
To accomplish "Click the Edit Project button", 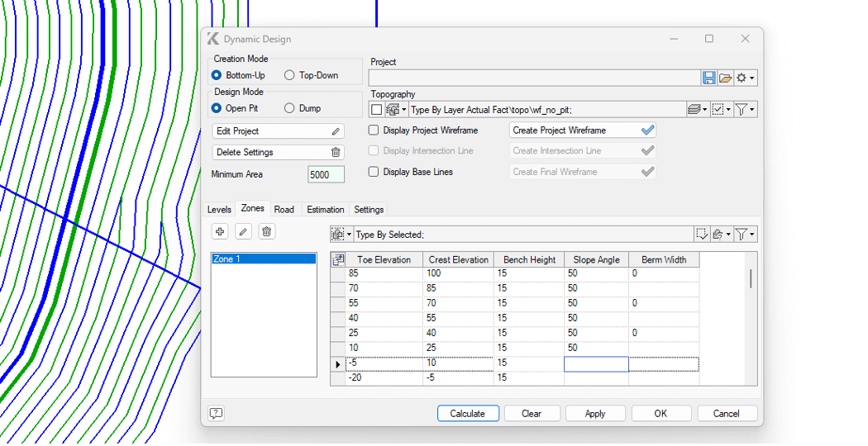I will (x=278, y=131).
